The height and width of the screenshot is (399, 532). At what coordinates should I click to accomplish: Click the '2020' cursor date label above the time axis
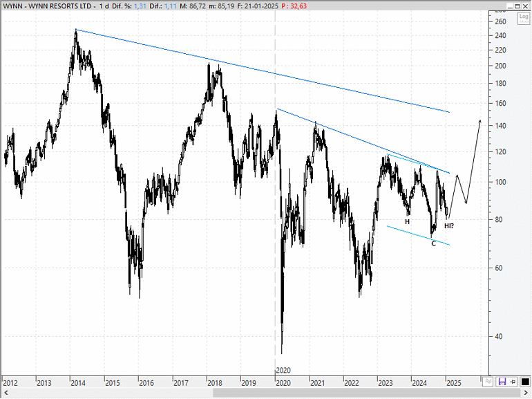tap(283, 371)
